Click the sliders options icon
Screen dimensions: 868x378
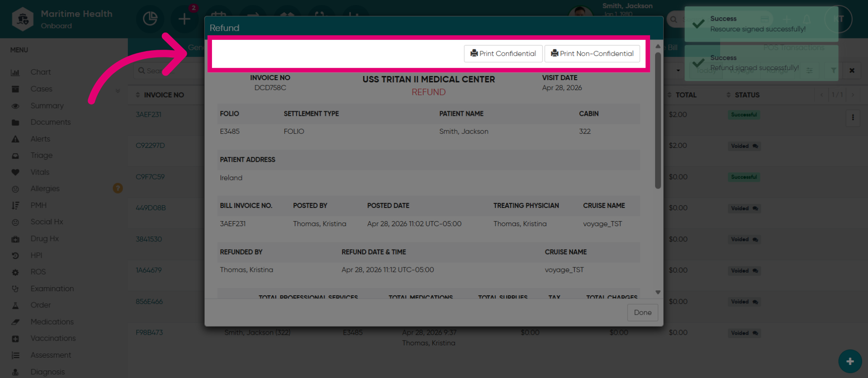(810, 71)
